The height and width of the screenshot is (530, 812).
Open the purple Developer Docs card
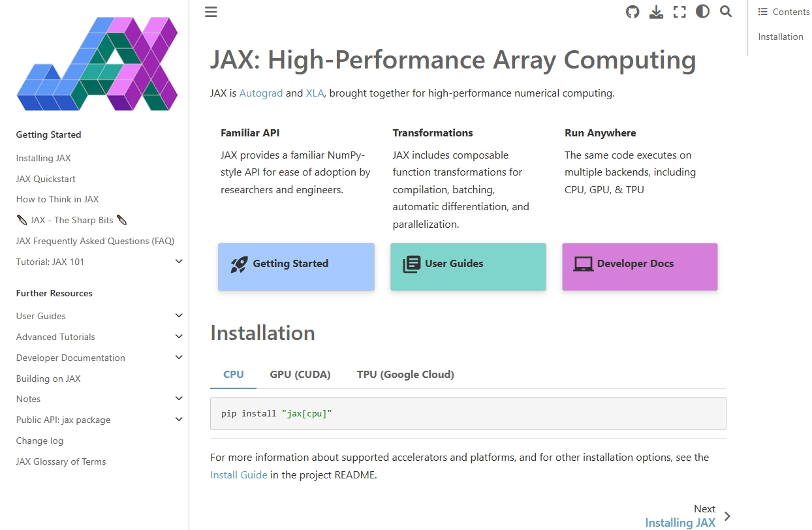tap(640, 267)
